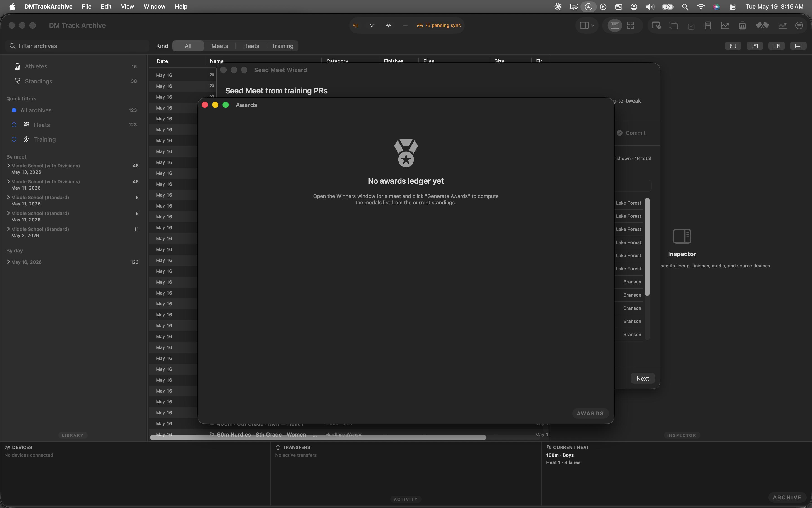
Task: Toggle the right inspector panel button
Action: point(776,46)
